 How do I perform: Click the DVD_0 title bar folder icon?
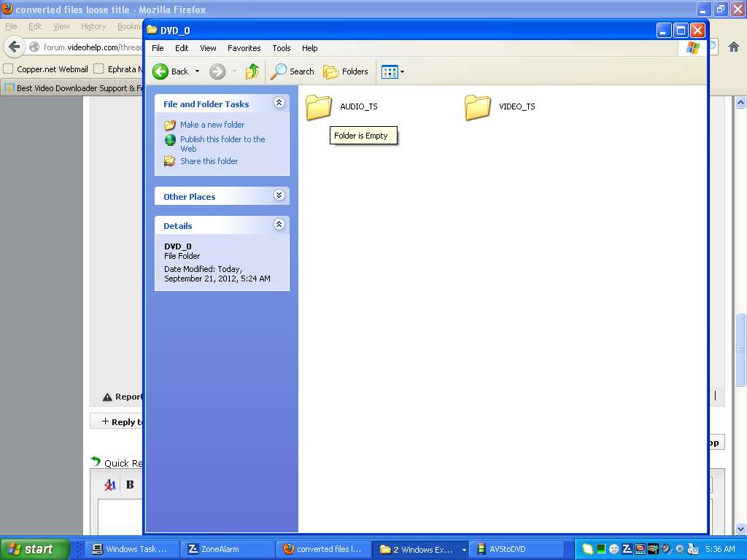point(152,31)
